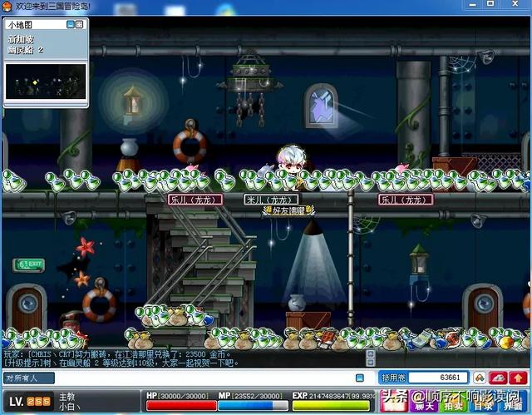The width and height of the screenshot is (532, 415).
Task: Open the cash shop tag icon
Action: pyautogui.click(x=480, y=378)
